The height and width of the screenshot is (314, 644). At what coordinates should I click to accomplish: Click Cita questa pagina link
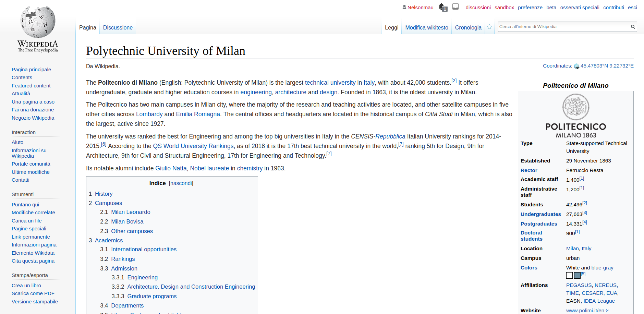pos(33,261)
